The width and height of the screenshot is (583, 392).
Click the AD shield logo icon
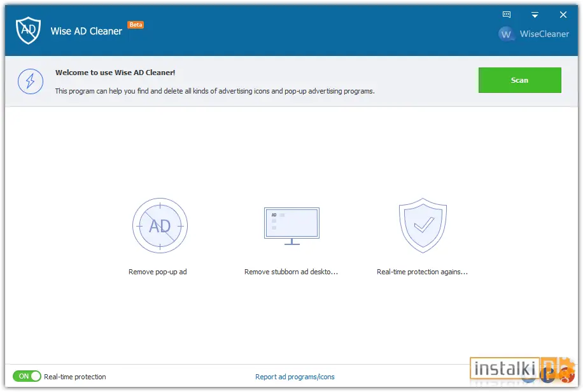[28, 30]
